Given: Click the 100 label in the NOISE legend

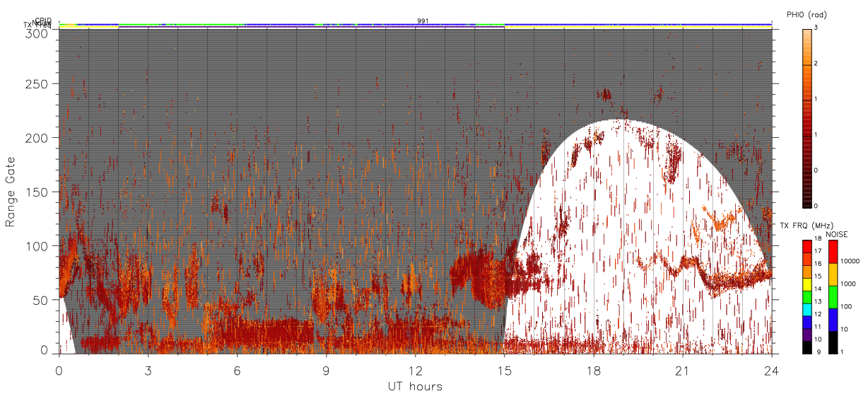Looking at the screenshot, I should tap(846, 306).
